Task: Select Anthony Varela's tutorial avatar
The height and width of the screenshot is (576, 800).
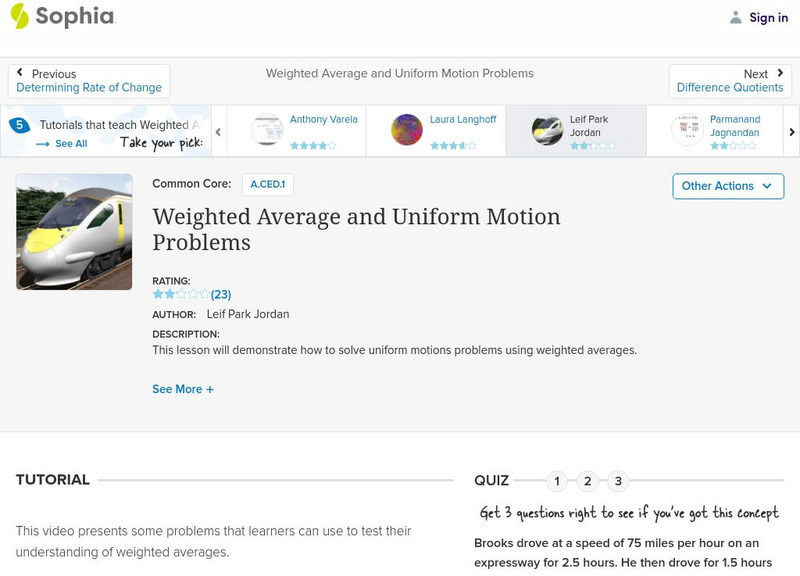Action: pyautogui.click(x=267, y=130)
